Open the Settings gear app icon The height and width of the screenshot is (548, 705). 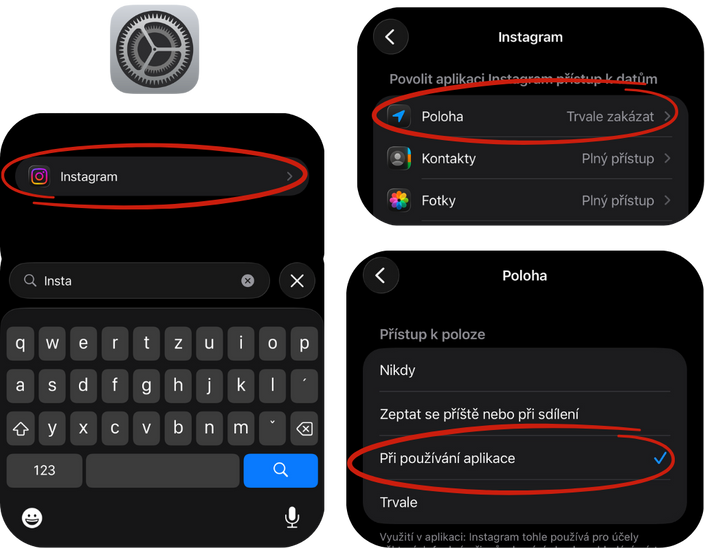[154, 49]
